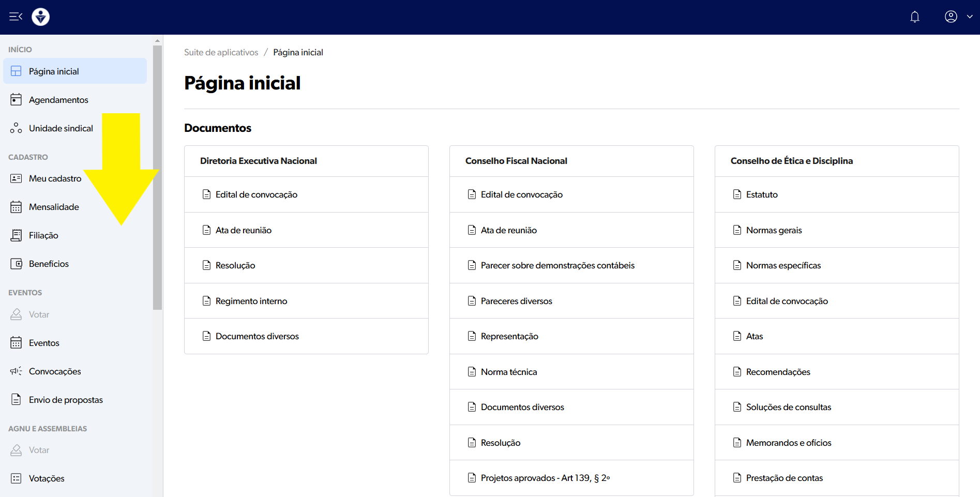Click the Votações list icon

[x=16, y=478]
